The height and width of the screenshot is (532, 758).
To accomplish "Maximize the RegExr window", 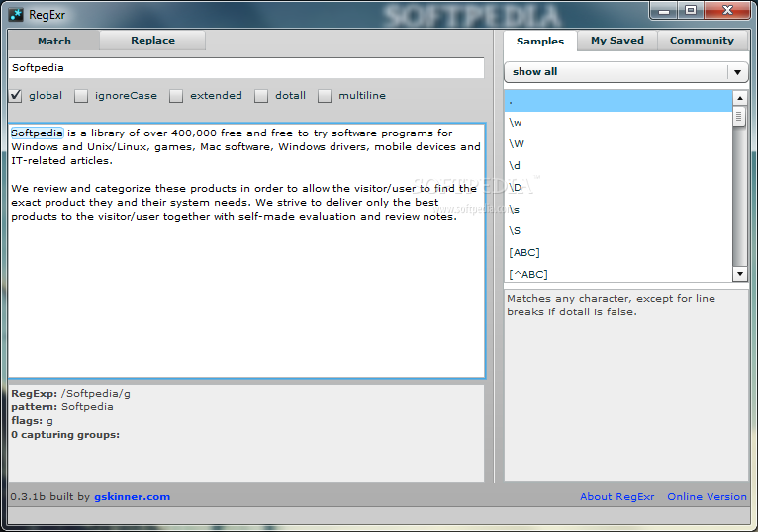I will (691, 11).
